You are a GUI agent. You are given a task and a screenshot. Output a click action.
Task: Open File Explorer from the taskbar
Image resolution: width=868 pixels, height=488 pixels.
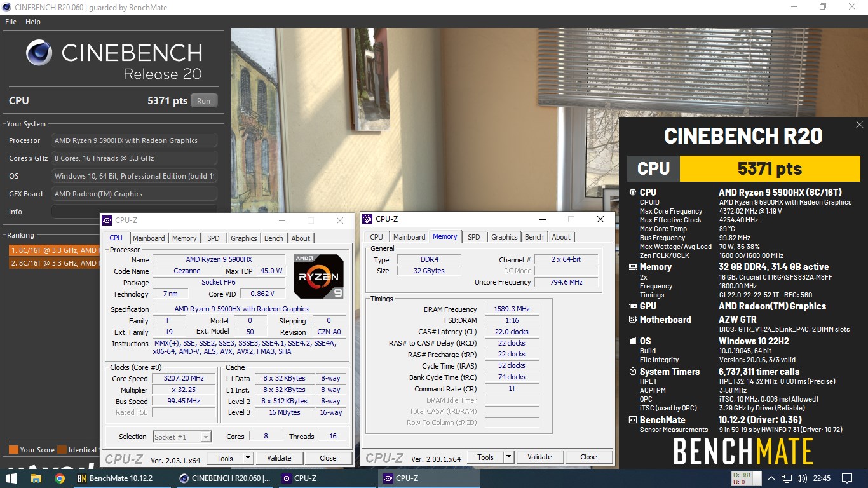[x=36, y=478]
